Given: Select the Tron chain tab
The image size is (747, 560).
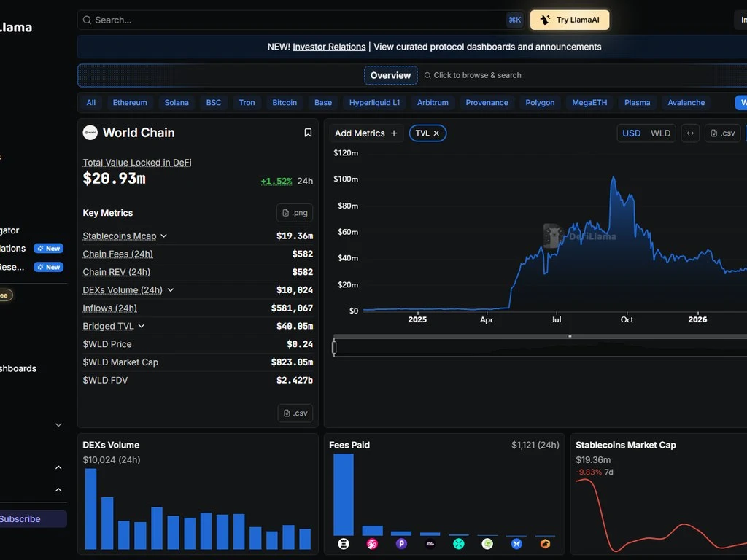Looking at the screenshot, I should pos(247,102).
